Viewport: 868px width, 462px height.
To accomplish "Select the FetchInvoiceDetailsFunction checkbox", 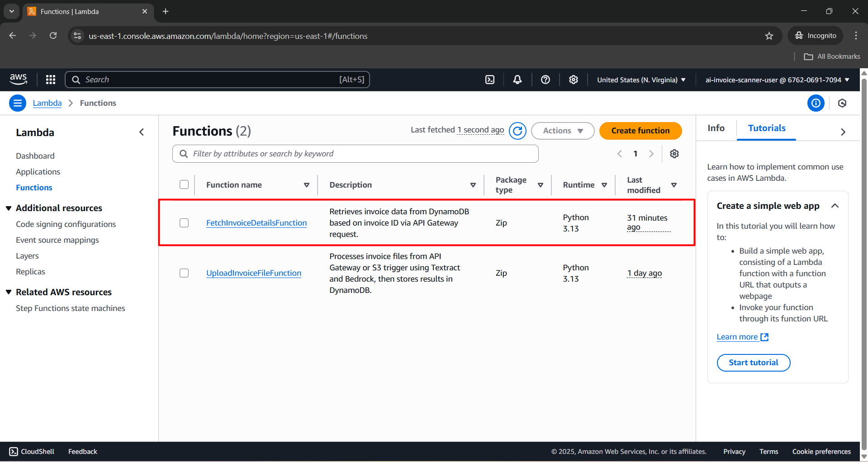I will click(x=184, y=223).
